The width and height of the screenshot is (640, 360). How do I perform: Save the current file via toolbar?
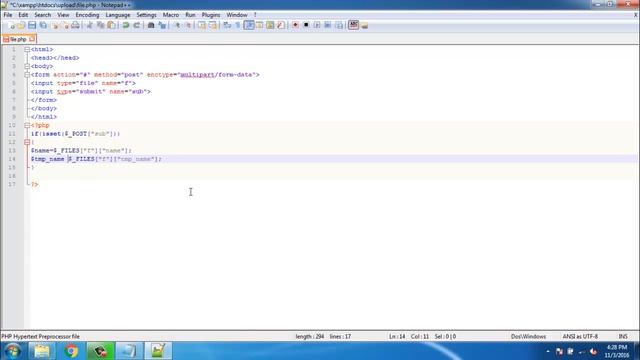click(x=32, y=25)
